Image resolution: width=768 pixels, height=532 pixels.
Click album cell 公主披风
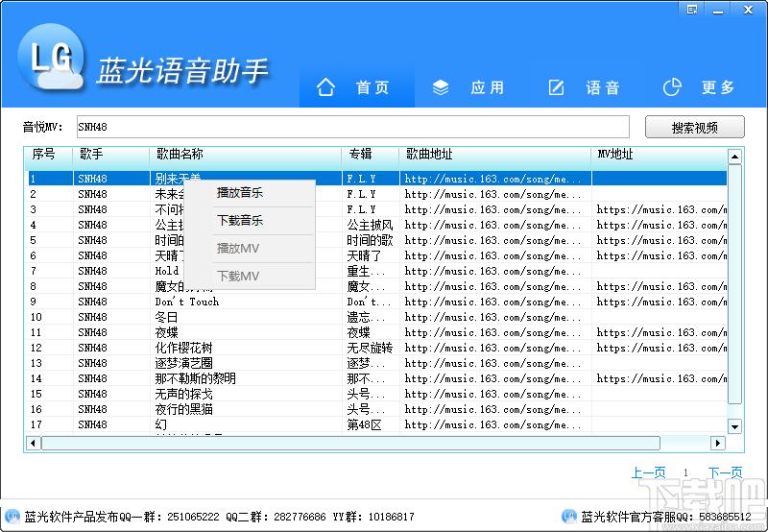click(370, 225)
